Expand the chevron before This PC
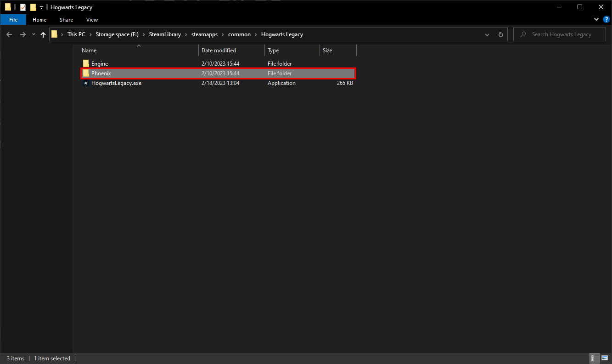The width and height of the screenshot is (612, 364). click(x=62, y=34)
